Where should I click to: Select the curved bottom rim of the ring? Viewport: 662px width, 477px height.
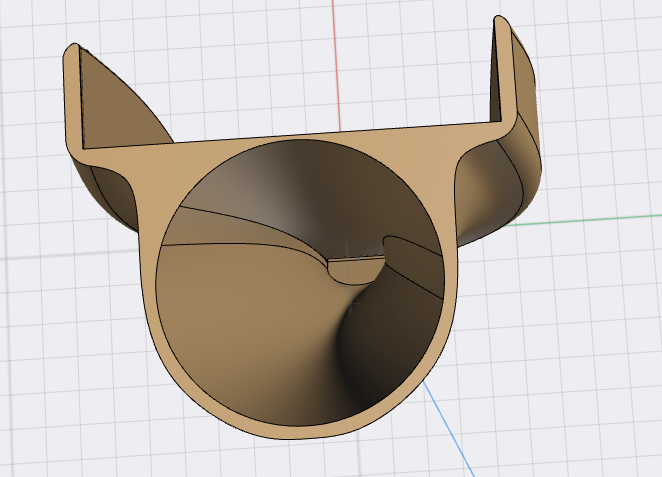[x=296, y=433]
